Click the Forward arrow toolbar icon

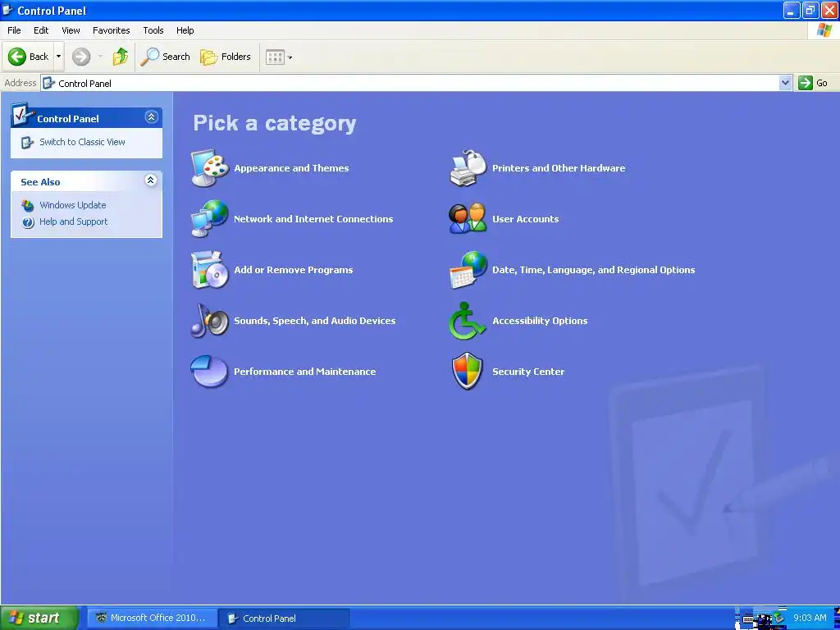81,57
